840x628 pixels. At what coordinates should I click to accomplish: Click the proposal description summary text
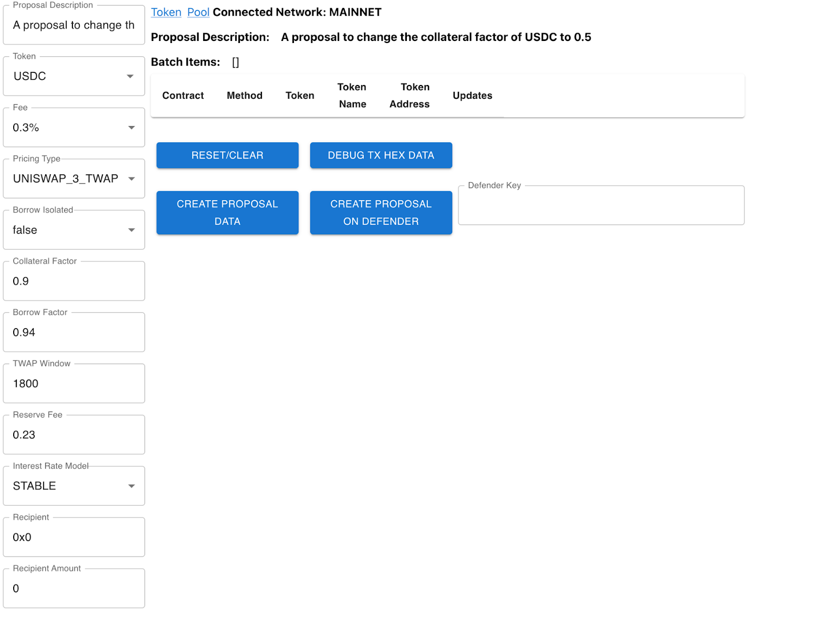pyautogui.click(x=436, y=37)
